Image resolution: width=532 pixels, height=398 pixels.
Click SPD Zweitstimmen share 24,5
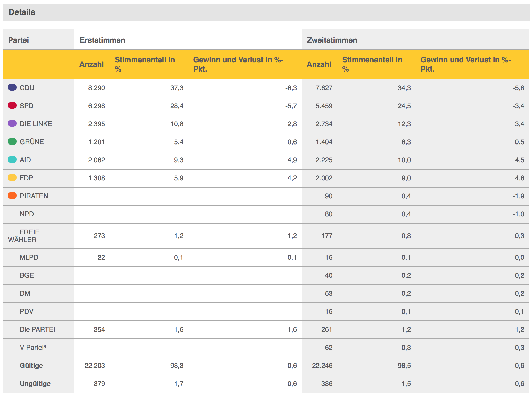(x=404, y=106)
